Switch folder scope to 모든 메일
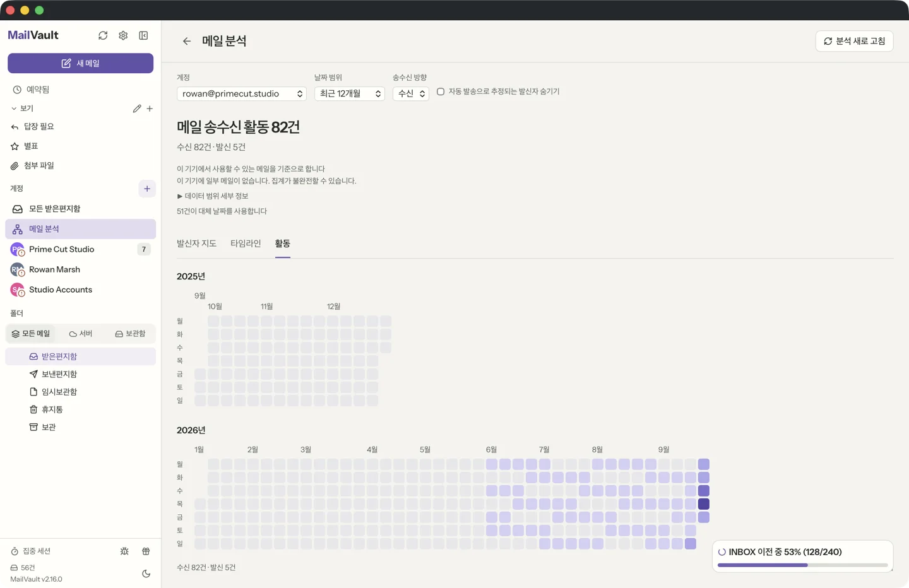909x588 pixels. pos(31,334)
